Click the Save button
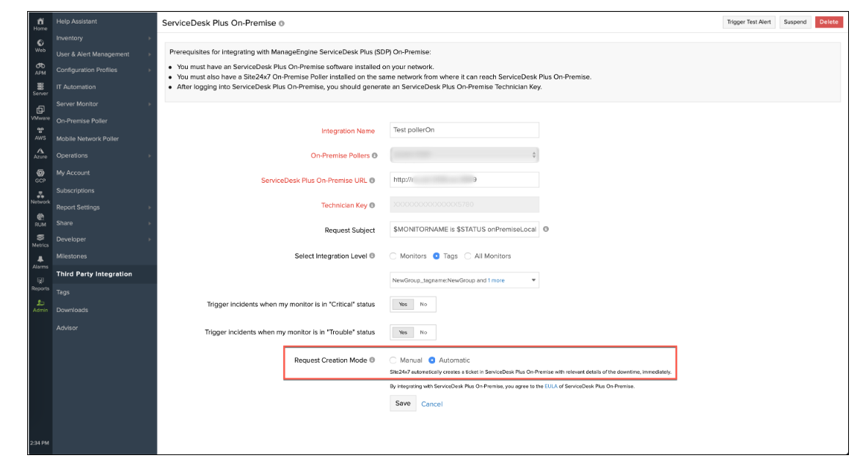 coord(403,403)
